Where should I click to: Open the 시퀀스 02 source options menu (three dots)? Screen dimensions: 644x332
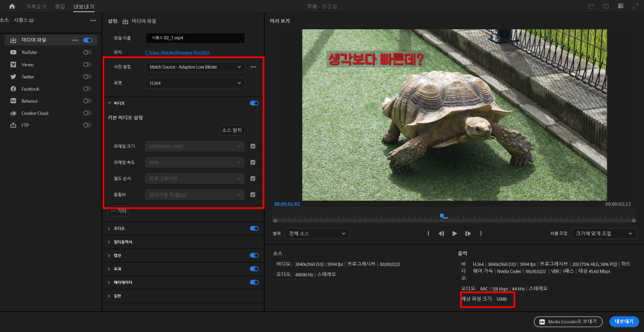tap(93, 21)
